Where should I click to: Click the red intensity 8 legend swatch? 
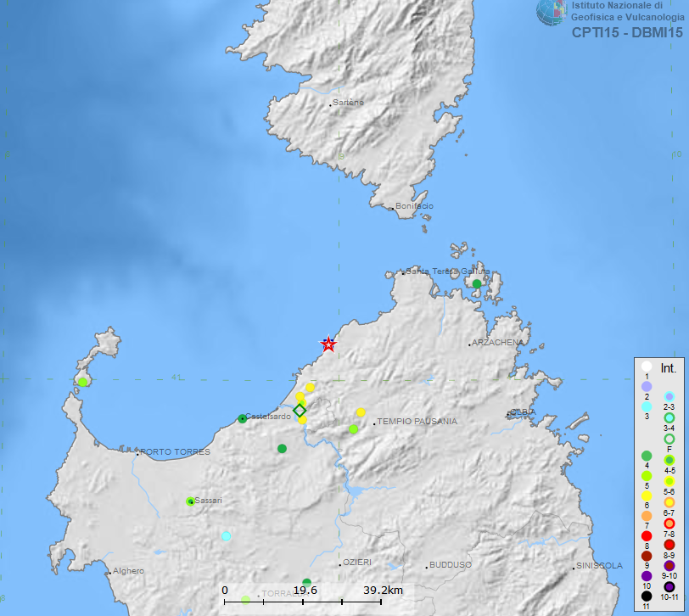pos(647,536)
